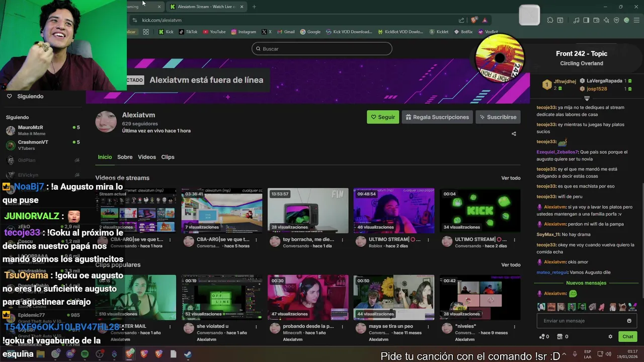This screenshot has height=362, width=644.
Task: Collapse the chat leaderboard chevron
Action: pos(587,98)
